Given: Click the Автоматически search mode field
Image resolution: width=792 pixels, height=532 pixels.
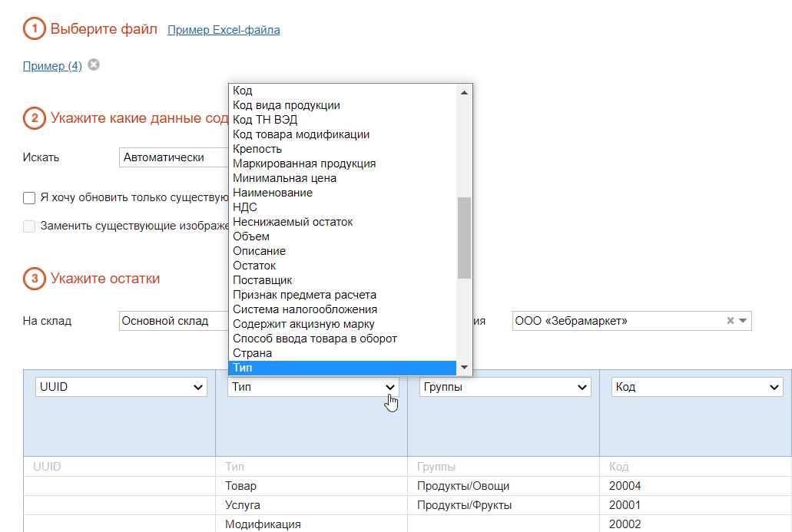Looking at the screenshot, I should (173, 157).
